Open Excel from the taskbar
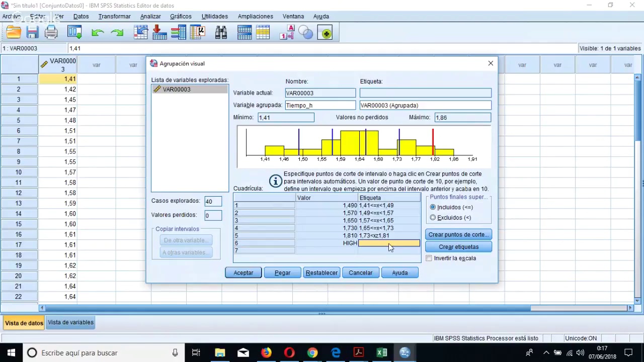 point(382,353)
